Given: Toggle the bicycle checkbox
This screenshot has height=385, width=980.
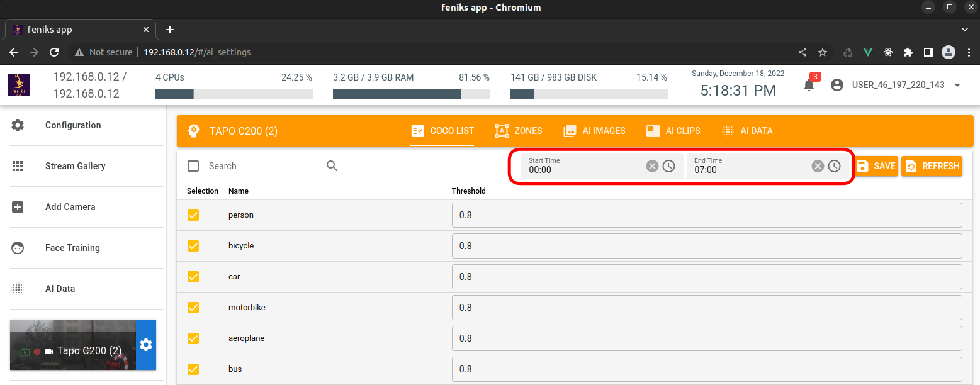Looking at the screenshot, I should coord(193,246).
